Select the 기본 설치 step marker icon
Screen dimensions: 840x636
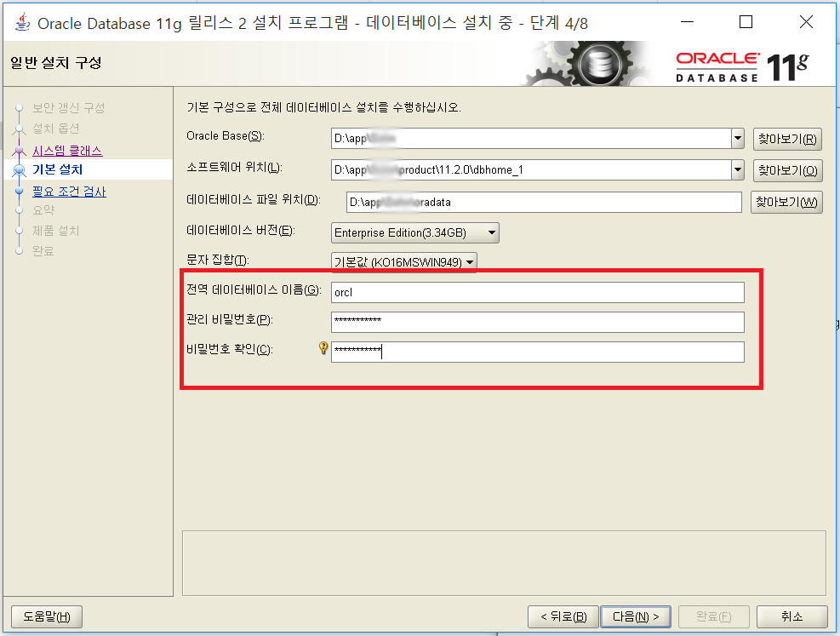tap(20, 170)
